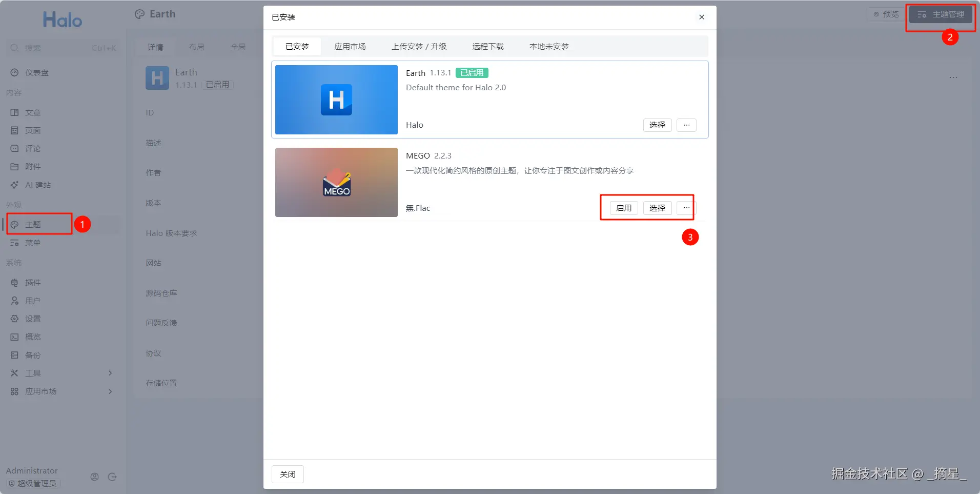Click the 文章 posts icon
Viewport: 980px width, 494px height.
click(x=14, y=112)
